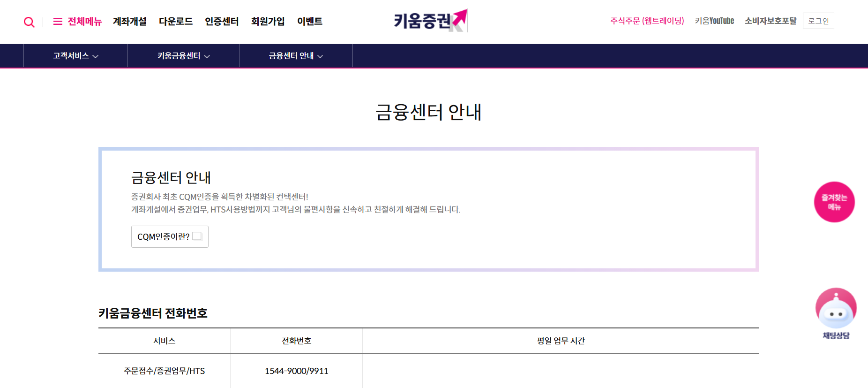868x388 pixels.
Task: Open the 회원가입 menu
Action: click(x=268, y=22)
